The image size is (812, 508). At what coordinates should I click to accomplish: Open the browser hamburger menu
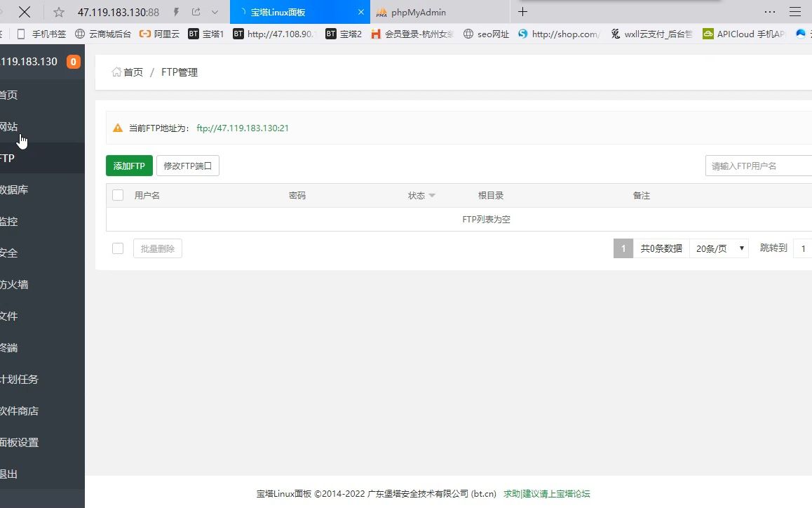[x=795, y=11]
